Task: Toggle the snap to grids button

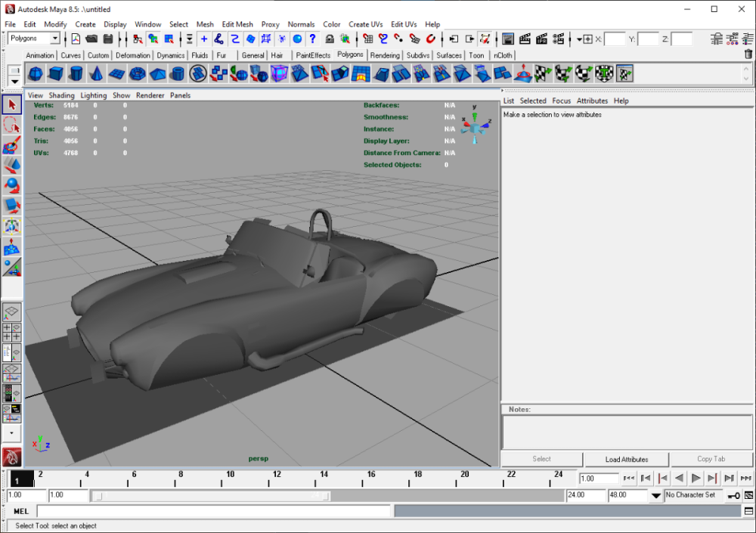Action: coord(367,39)
